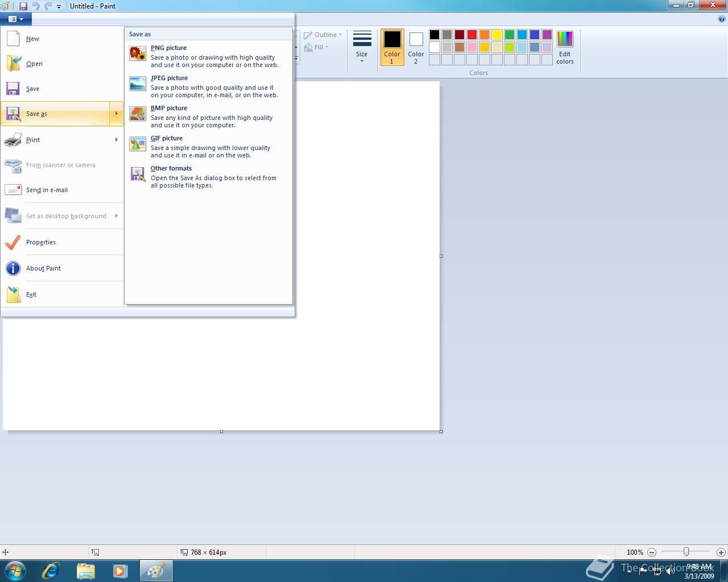Screen dimensions: 728x582
Task: Choose Send in e-mail
Action: pos(62,190)
